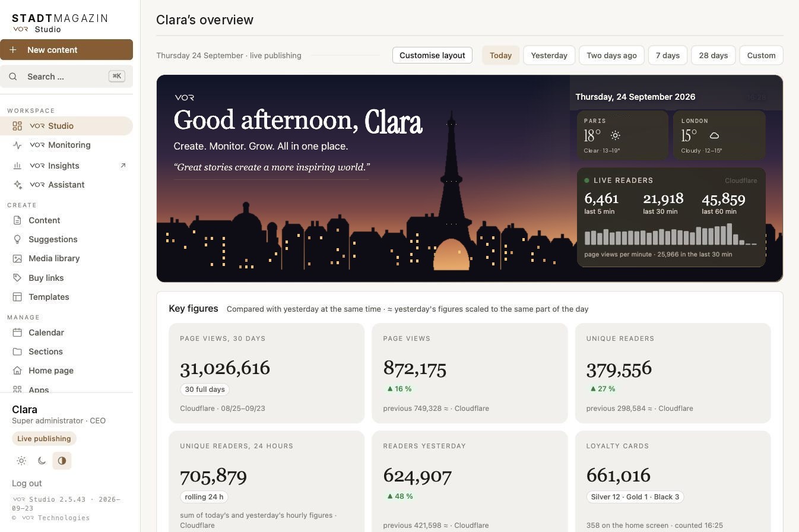
Task: Switch to light theme sun icon
Action: point(21,461)
